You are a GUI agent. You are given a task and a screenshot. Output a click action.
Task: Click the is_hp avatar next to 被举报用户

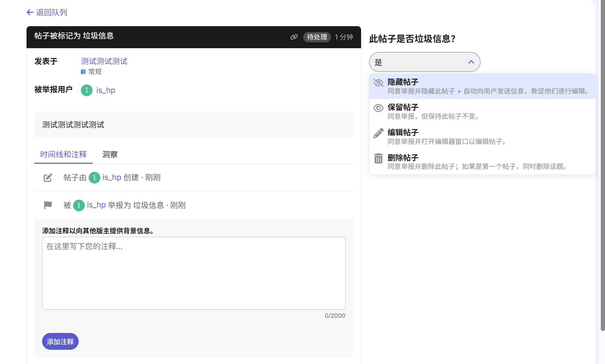click(86, 90)
